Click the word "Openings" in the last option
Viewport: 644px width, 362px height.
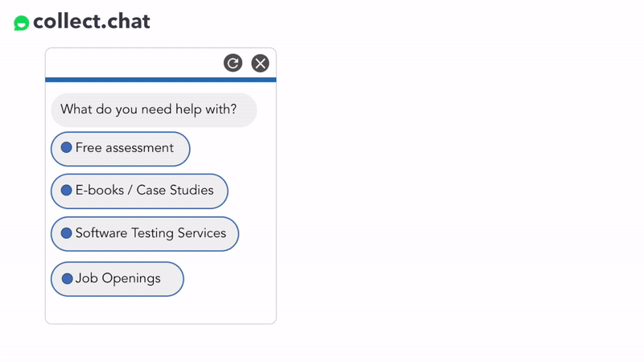(x=131, y=278)
